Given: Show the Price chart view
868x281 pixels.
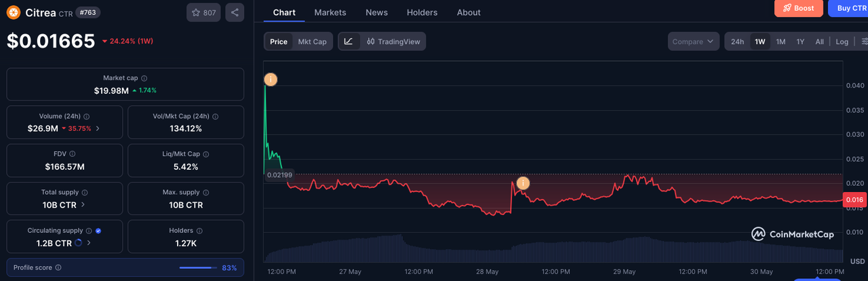Looking at the screenshot, I should pos(279,41).
